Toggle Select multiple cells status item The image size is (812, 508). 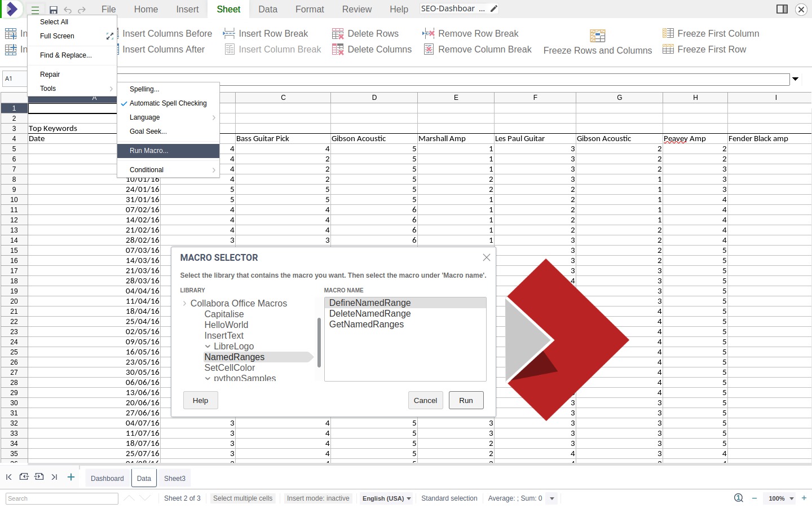(x=242, y=498)
